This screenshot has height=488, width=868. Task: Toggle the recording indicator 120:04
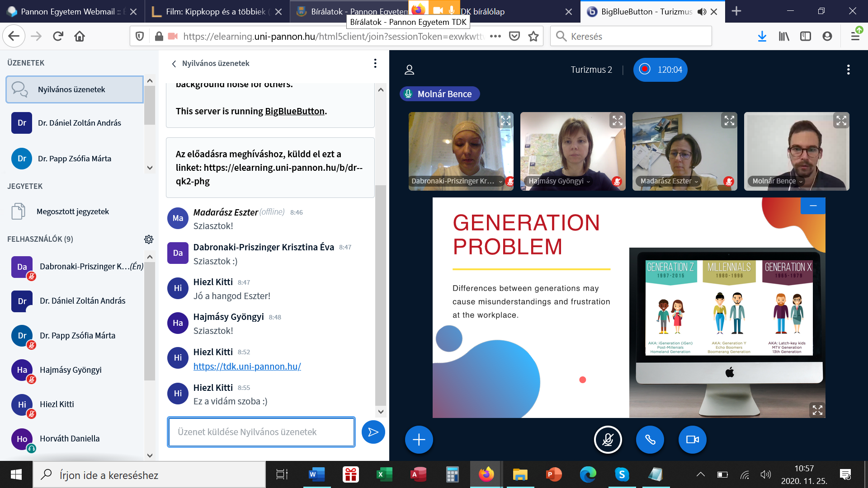(x=660, y=70)
